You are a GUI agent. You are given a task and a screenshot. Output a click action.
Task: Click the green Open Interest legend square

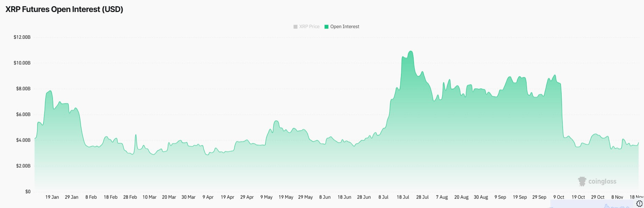326,27
